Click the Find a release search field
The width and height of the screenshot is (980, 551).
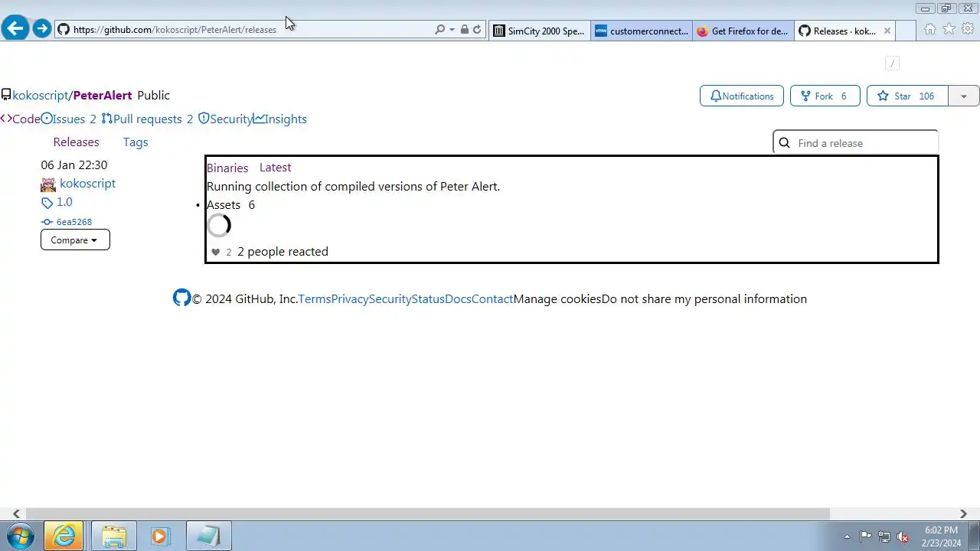(855, 142)
